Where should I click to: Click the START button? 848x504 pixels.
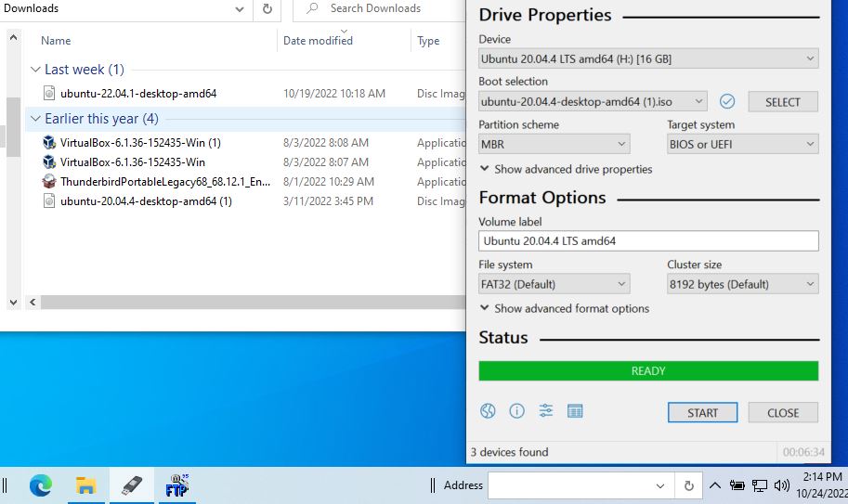(x=702, y=413)
